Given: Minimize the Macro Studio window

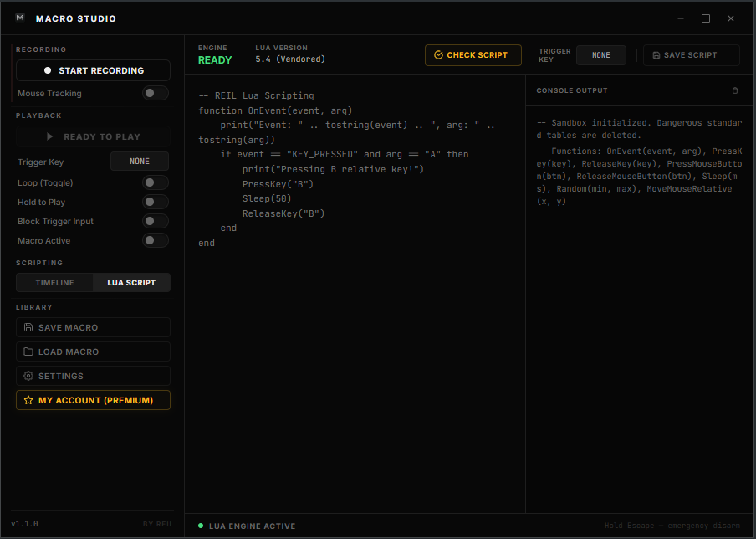Looking at the screenshot, I should point(680,18).
